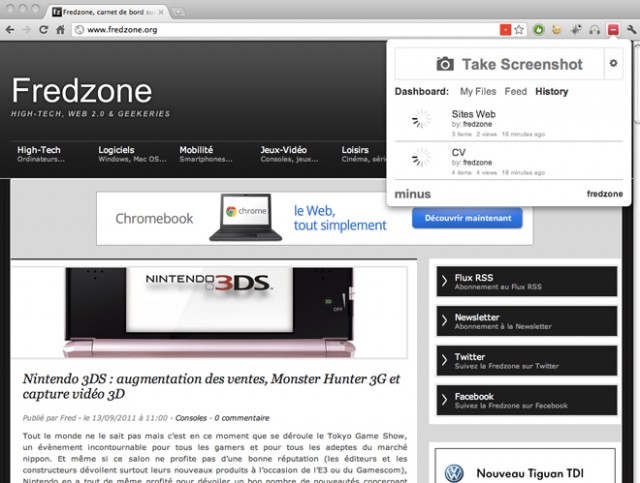This screenshot has width=640, height=483.
Task: Switch to Feed in the dashboard
Action: click(516, 91)
